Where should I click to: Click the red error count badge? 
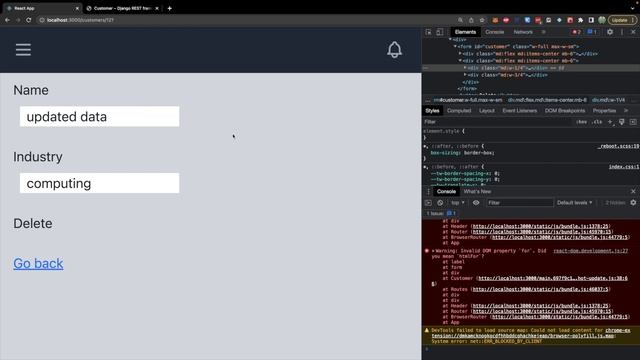576,32
